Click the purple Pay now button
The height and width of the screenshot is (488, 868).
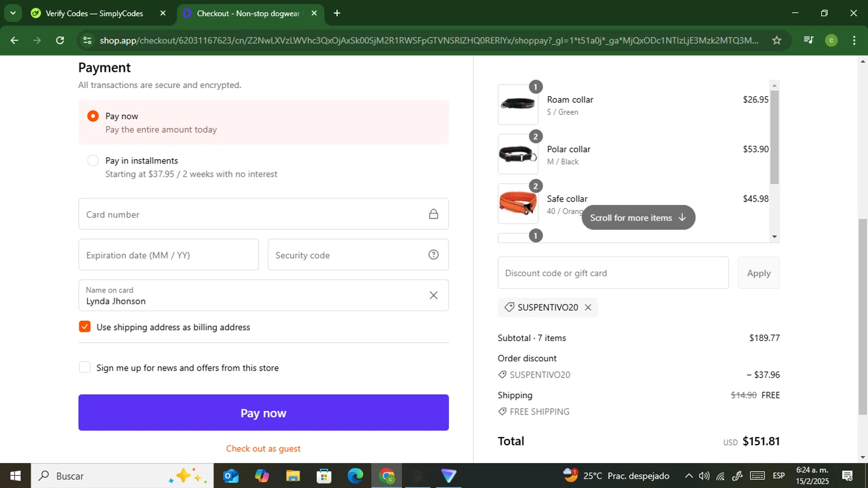click(263, 413)
